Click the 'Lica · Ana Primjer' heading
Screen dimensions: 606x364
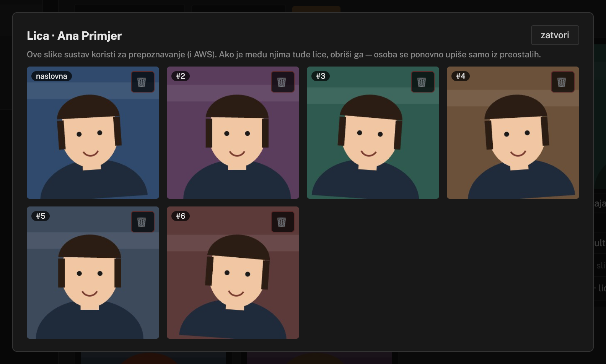click(x=74, y=36)
